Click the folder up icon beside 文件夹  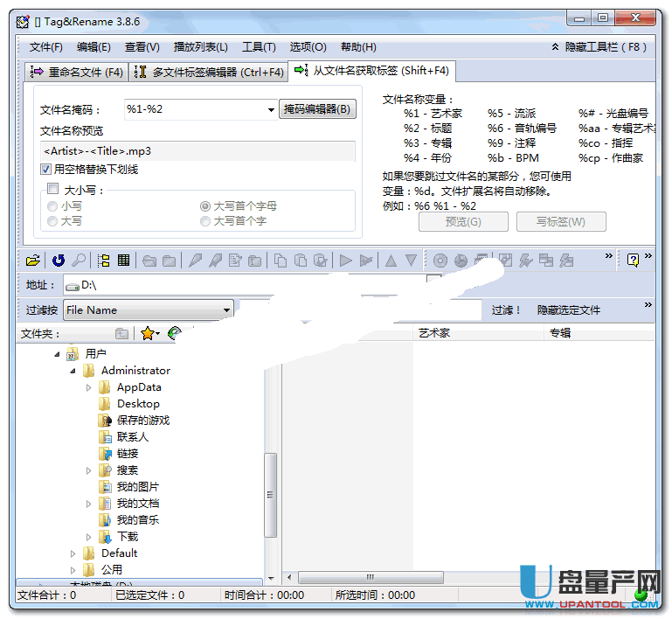121,333
